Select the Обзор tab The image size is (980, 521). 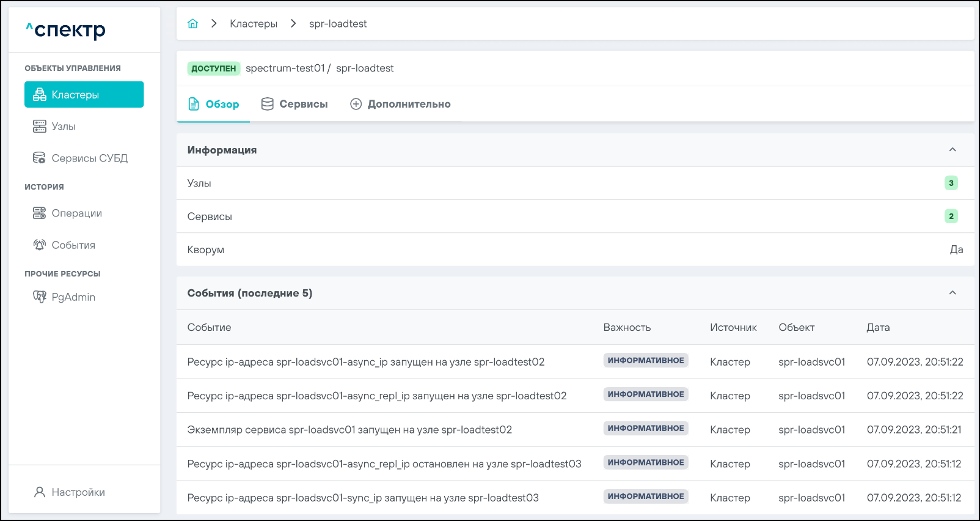214,105
